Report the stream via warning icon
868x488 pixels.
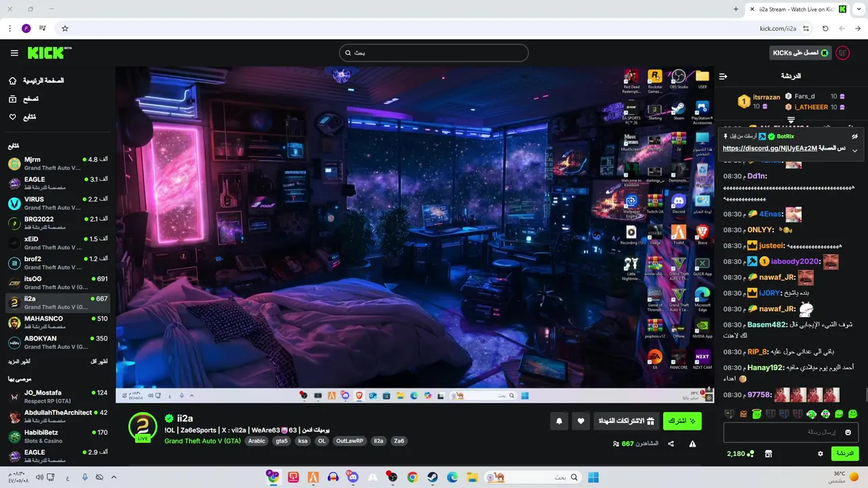point(692,444)
